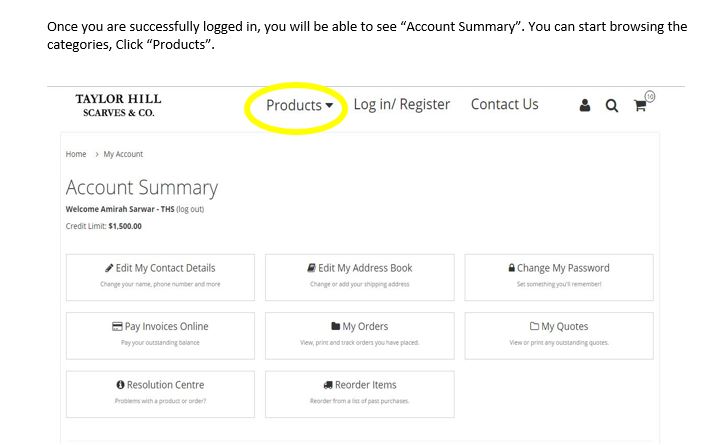Open the Change My Password tile
Screen dimensions: 713x445
[x=559, y=277]
